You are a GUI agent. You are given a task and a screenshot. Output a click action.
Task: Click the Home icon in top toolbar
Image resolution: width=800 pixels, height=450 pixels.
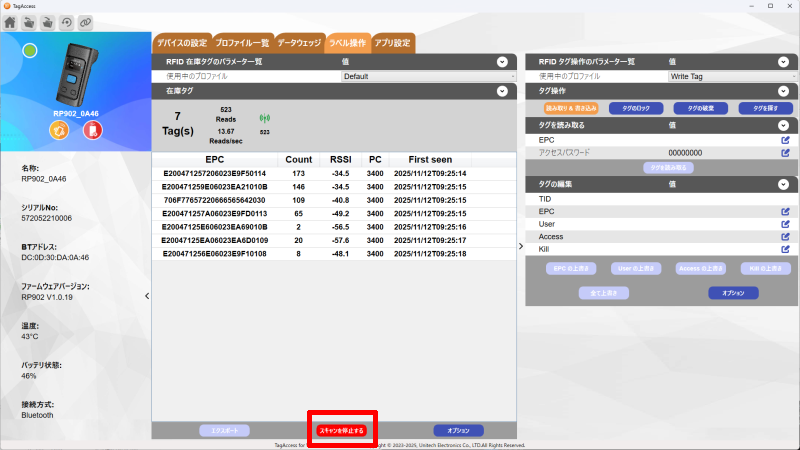[x=10, y=22]
